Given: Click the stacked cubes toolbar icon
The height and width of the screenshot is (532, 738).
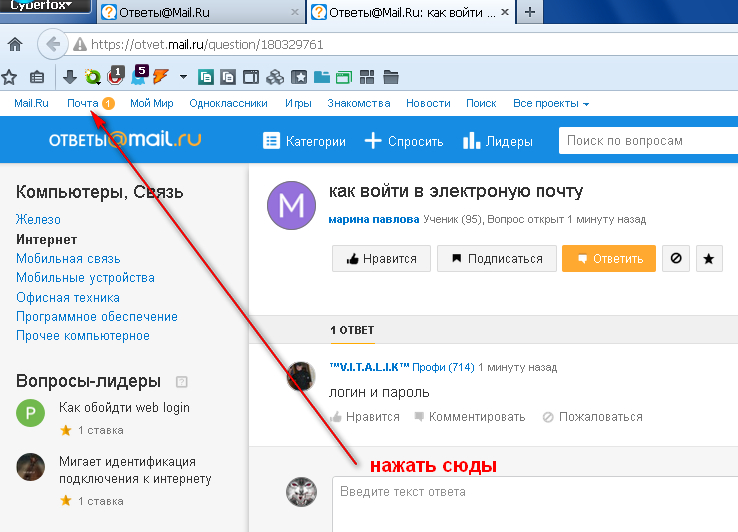Looking at the screenshot, I should coord(275,77).
